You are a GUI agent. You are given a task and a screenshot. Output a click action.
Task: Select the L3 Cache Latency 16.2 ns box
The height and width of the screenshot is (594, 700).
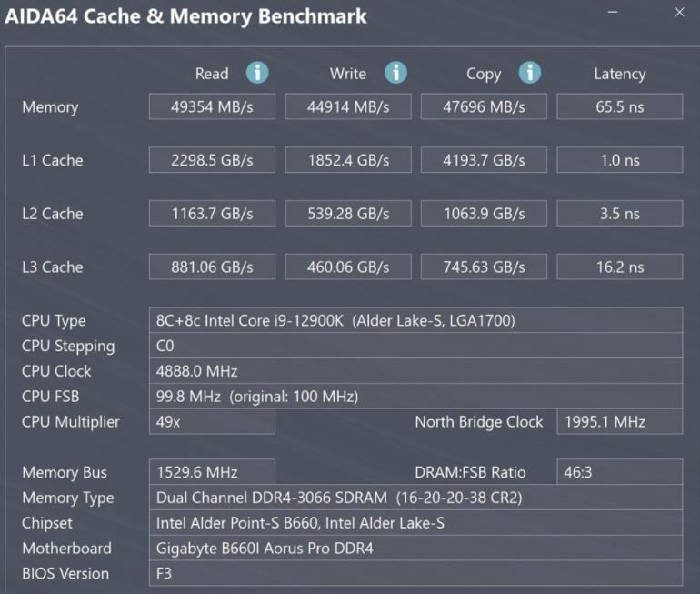tap(619, 267)
